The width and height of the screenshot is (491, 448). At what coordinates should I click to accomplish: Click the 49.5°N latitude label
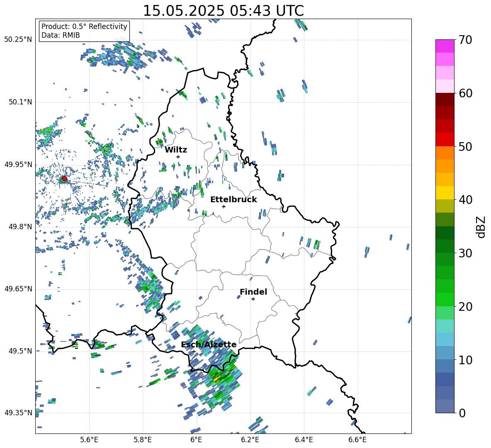click(x=20, y=351)
